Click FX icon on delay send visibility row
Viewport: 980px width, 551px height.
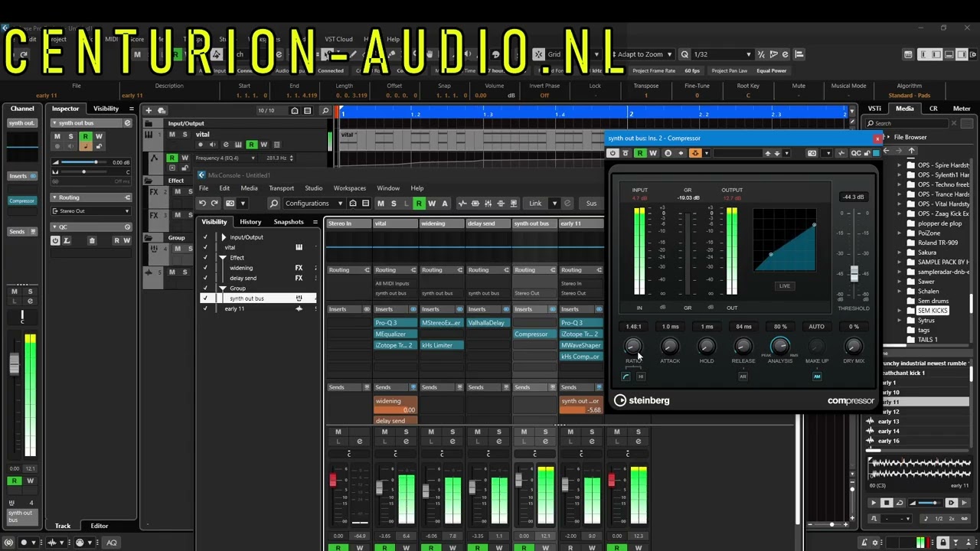tap(299, 278)
